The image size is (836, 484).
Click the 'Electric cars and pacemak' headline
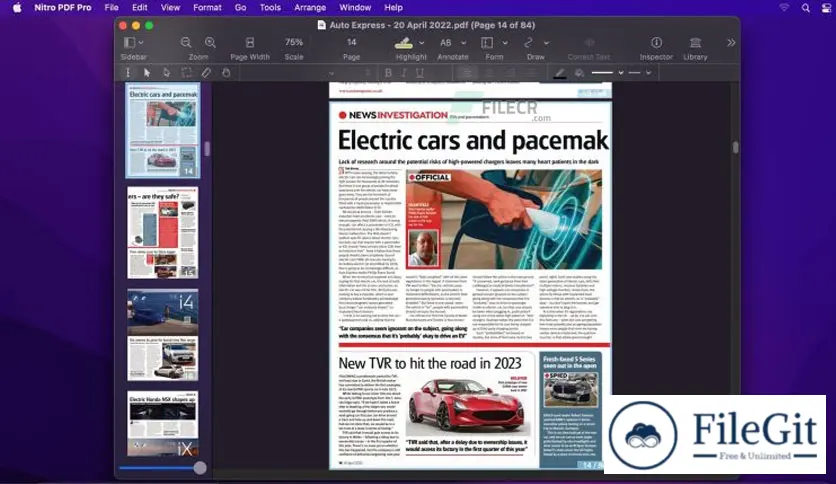pyautogui.click(x=473, y=141)
